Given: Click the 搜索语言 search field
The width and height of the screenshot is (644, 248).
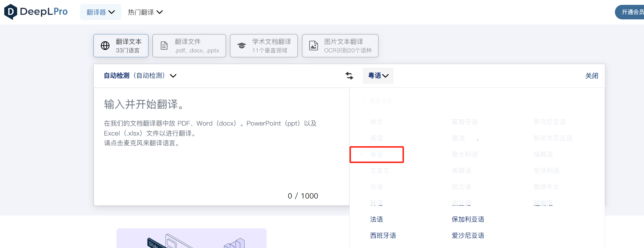Looking at the screenshot, I should click(x=477, y=101).
